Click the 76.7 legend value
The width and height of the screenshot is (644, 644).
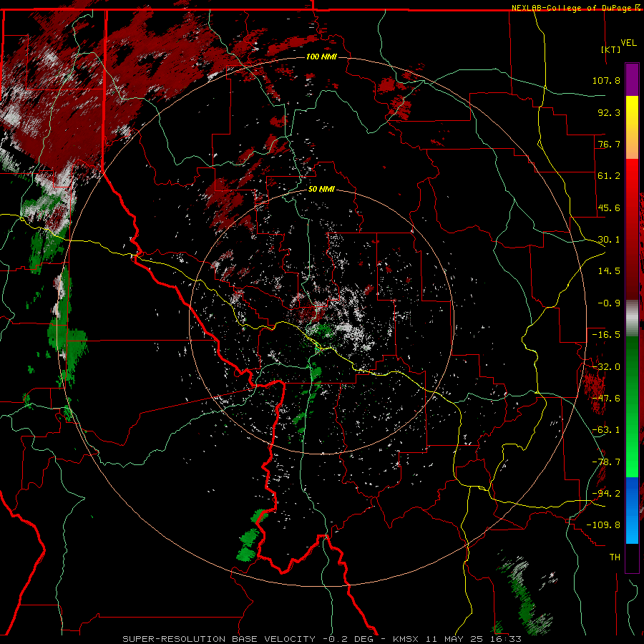609,144
